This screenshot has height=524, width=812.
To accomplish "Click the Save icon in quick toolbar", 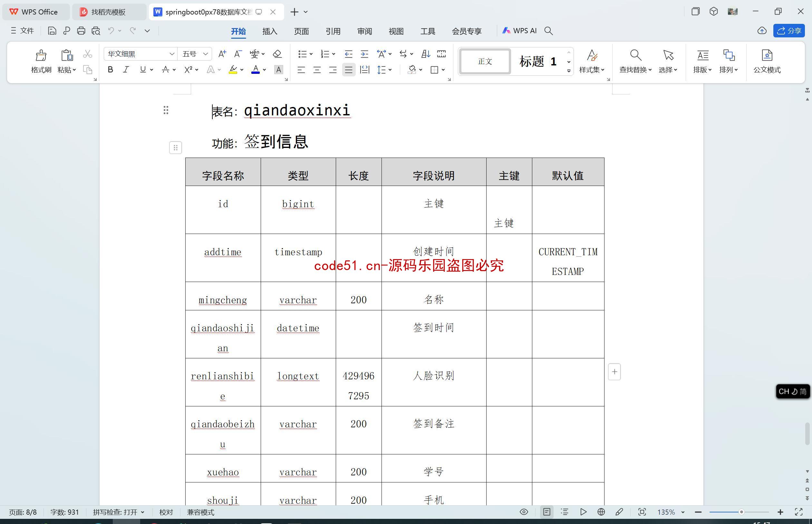I will [x=52, y=31].
